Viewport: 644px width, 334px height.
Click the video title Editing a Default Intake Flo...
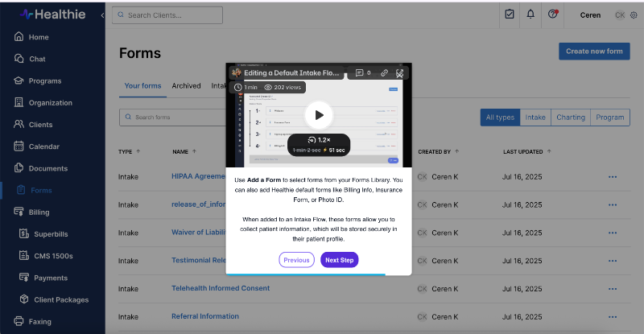click(291, 72)
